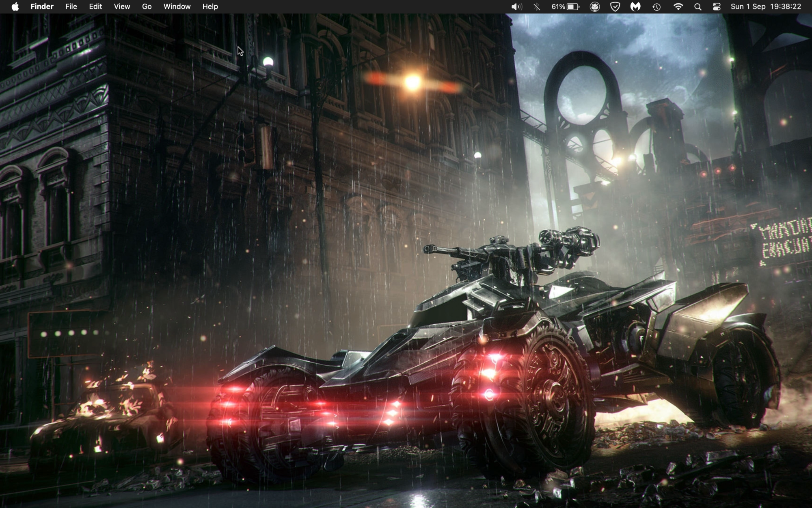812x508 pixels.
Task: Open the Malwarebytes menu bar icon
Action: click(635, 7)
